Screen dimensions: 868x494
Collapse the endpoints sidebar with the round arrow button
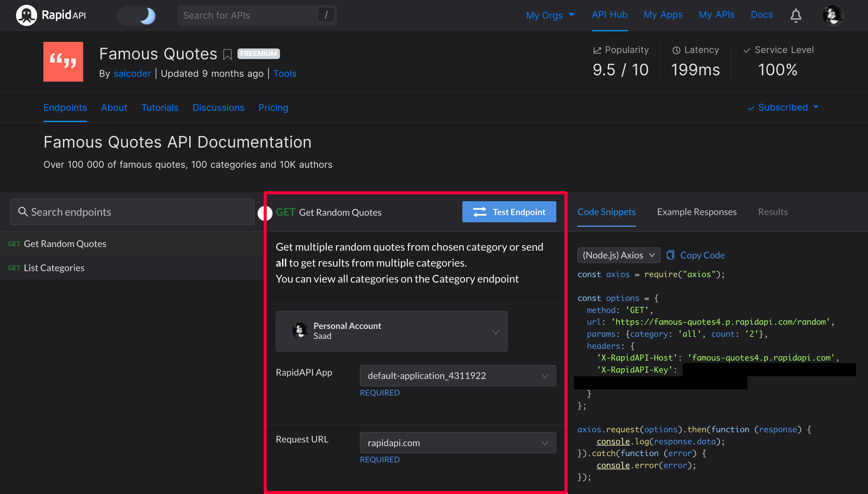265,213
